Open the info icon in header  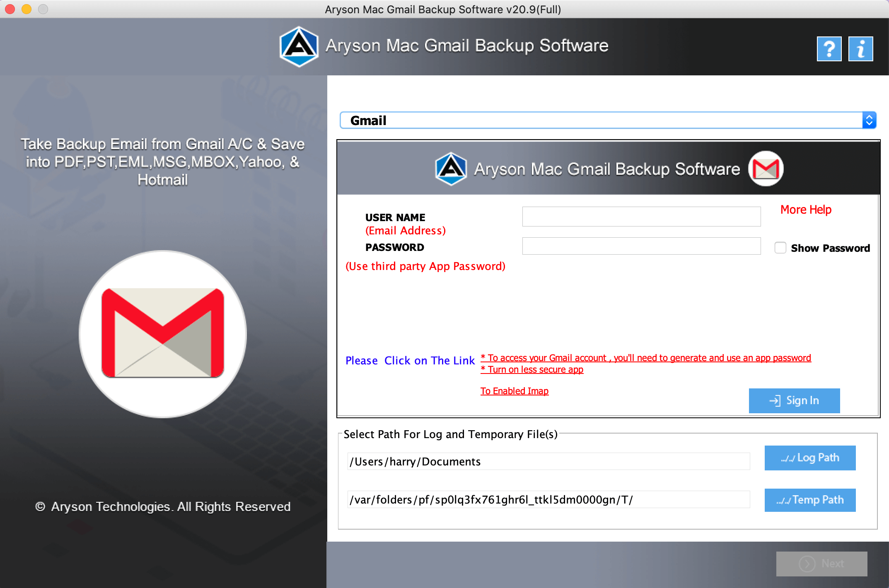(x=860, y=49)
